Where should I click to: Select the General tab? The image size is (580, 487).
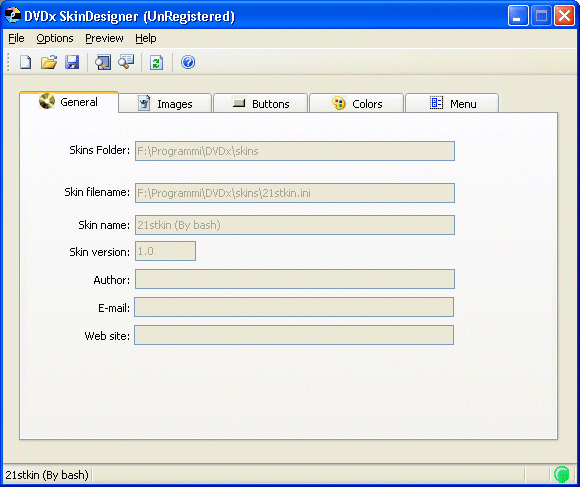(69, 102)
